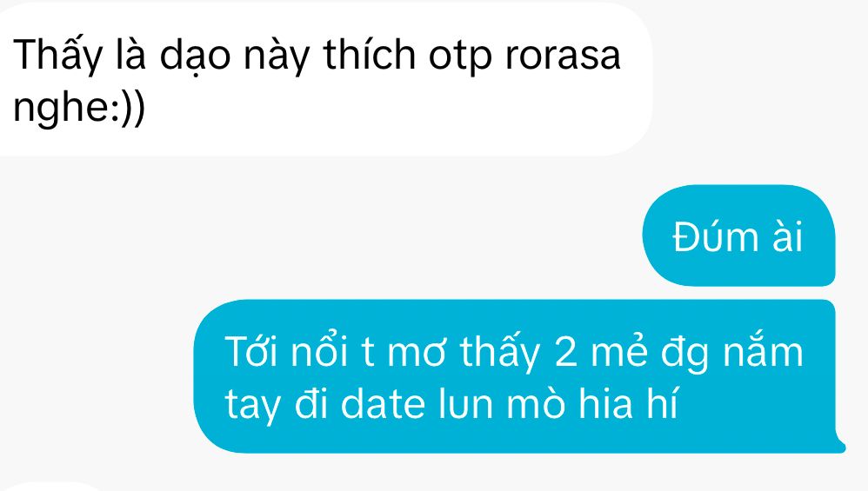Viewport: 868px width, 491px height.
Task: Click the word "Thấy" starting the first message
Action: (58, 56)
